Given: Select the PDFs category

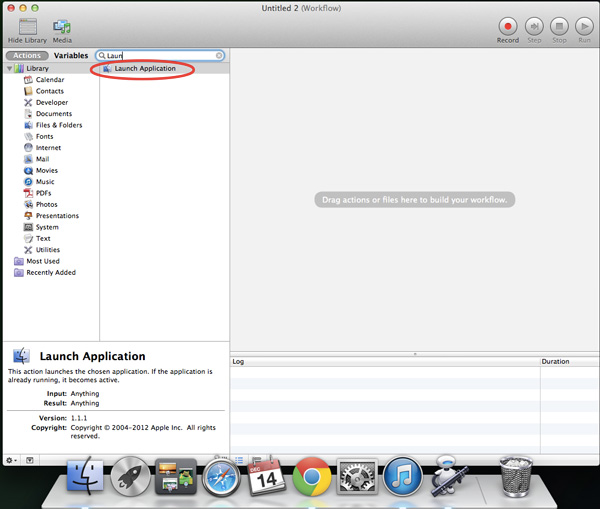Looking at the screenshot, I should click(x=43, y=193).
